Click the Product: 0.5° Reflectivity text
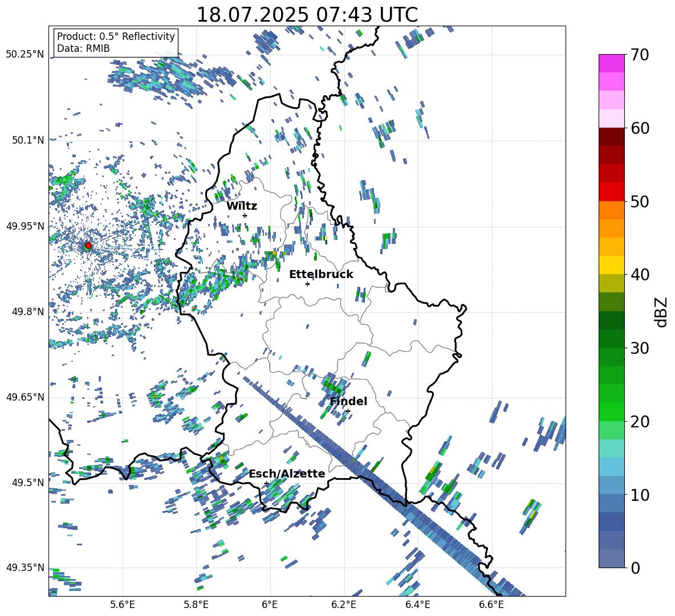The height and width of the screenshot is (616, 675). tap(116, 36)
